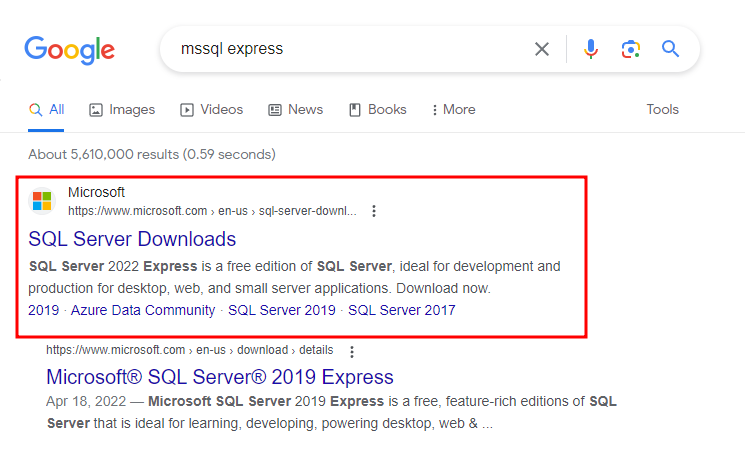
Task: Click the Videos tab play icon
Action: (x=187, y=110)
